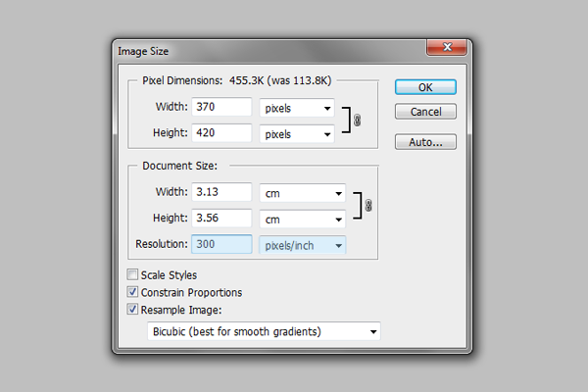The image size is (588, 392).
Task: Expand the document width cm dropdown
Action: pos(302,193)
